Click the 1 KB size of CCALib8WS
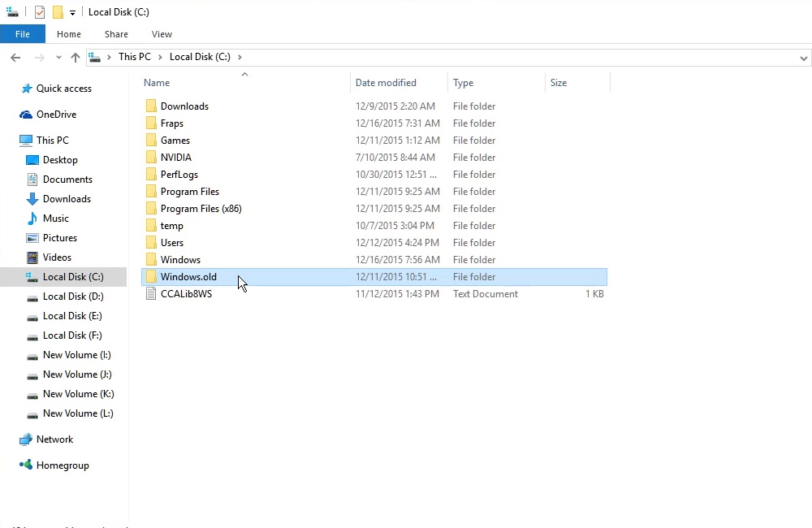This screenshot has height=528, width=812. click(594, 294)
